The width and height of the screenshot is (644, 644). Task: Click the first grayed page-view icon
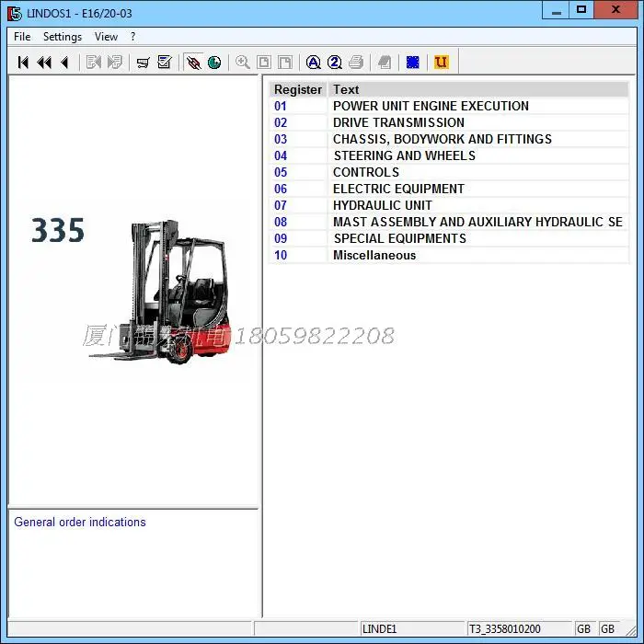(x=264, y=63)
